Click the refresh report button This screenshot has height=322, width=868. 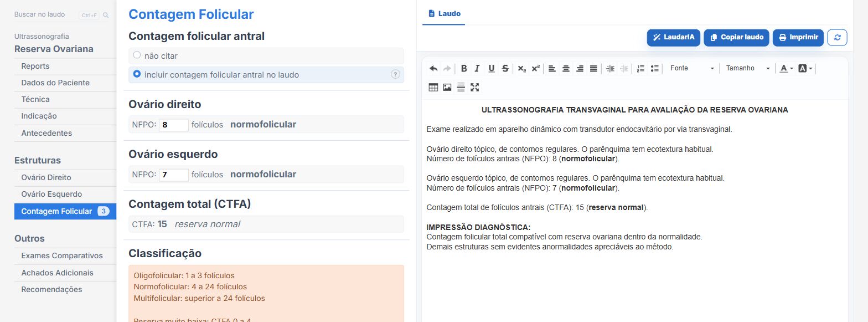tap(837, 37)
